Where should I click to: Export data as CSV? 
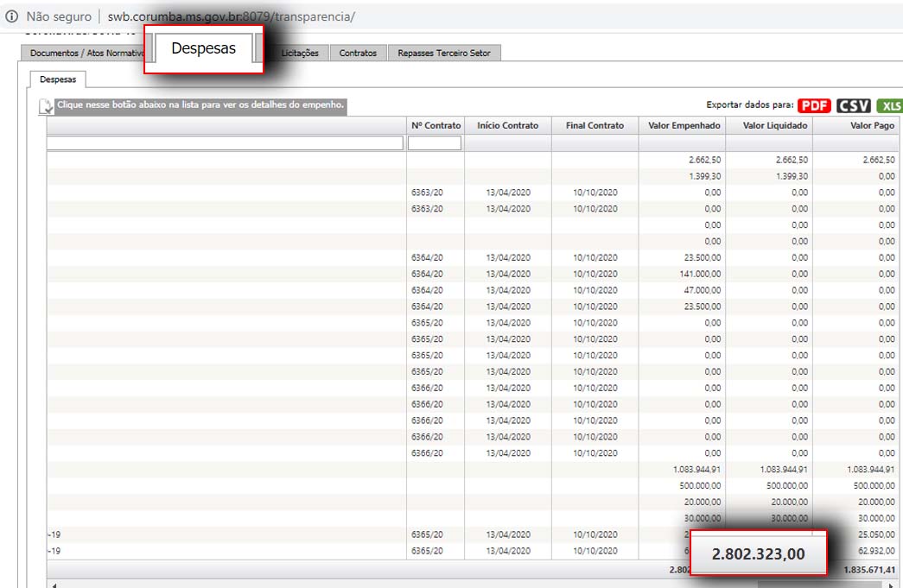coord(854,106)
